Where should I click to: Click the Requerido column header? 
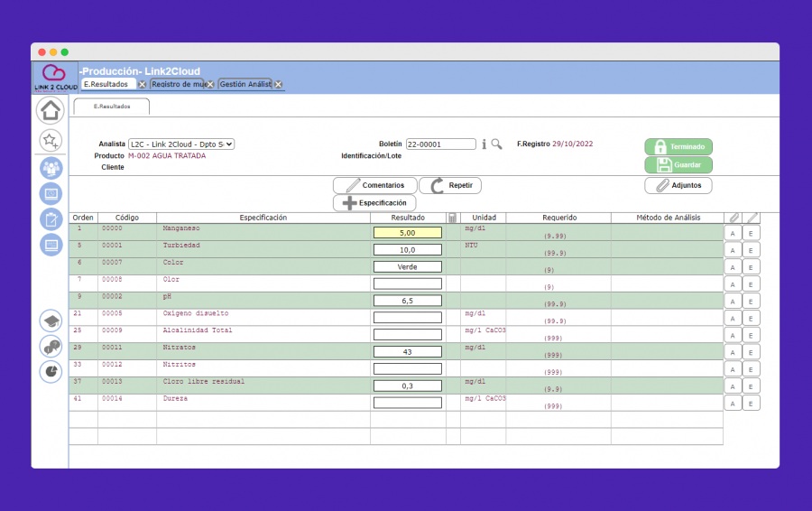point(558,218)
